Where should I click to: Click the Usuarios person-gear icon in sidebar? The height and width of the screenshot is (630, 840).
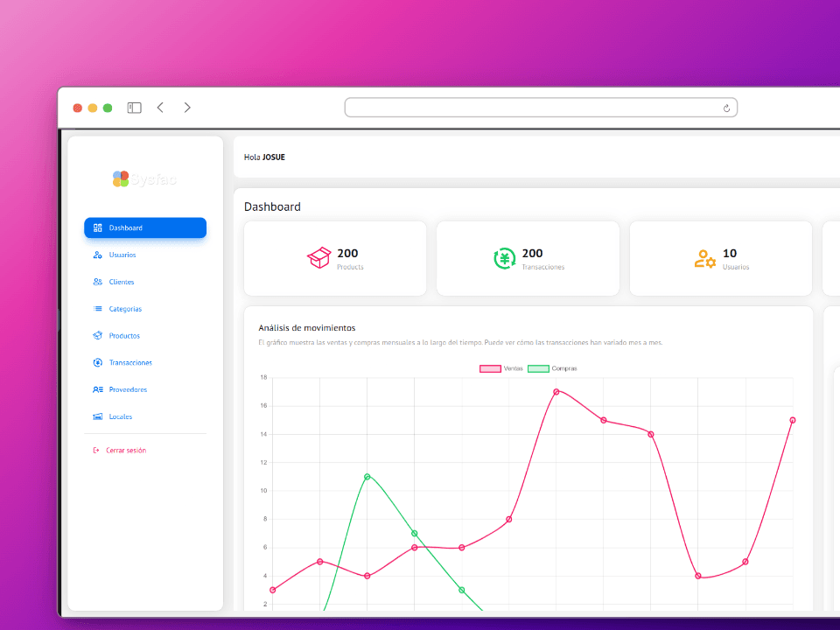click(x=97, y=255)
